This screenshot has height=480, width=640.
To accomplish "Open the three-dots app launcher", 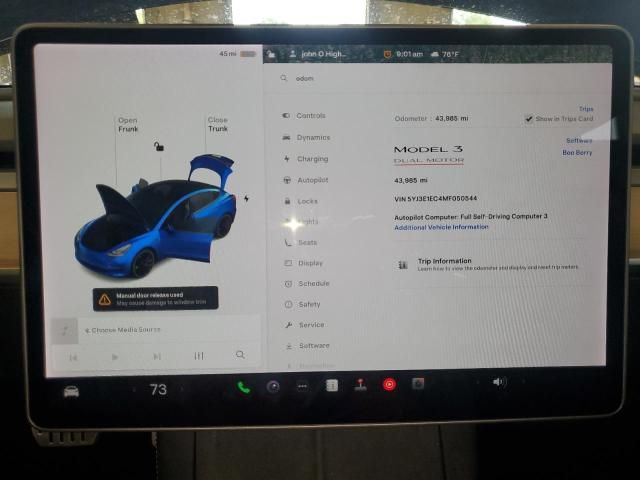I will [303, 386].
